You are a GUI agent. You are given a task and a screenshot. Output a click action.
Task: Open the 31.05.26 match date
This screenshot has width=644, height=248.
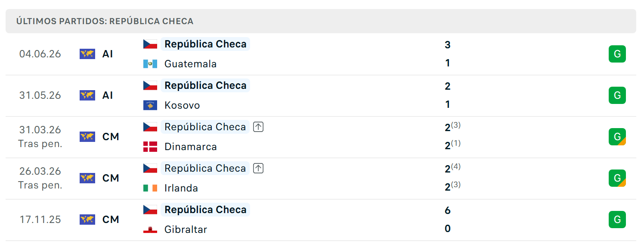click(x=40, y=95)
